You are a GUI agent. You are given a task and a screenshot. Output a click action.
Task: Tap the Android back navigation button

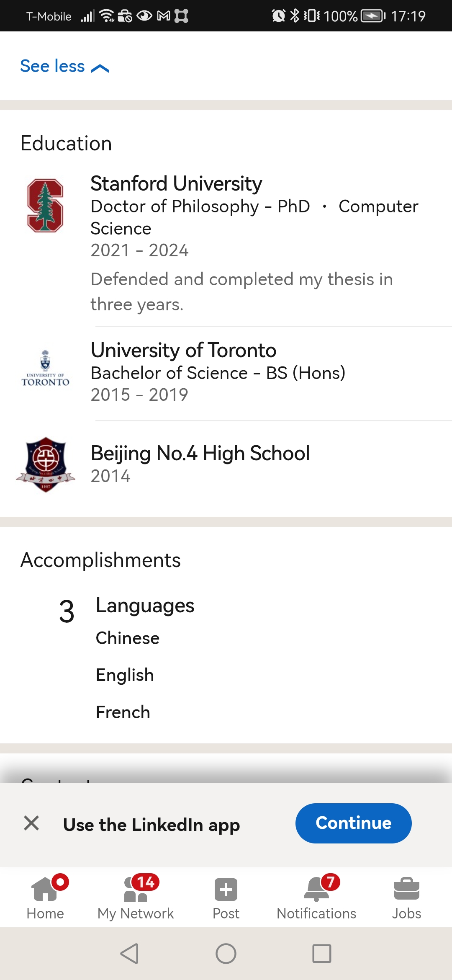[x=129, y=954]
